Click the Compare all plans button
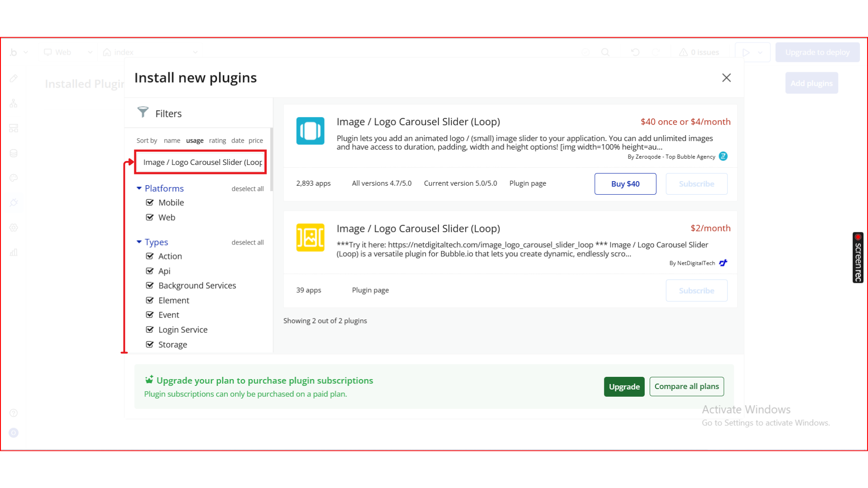 click(686, 387)
